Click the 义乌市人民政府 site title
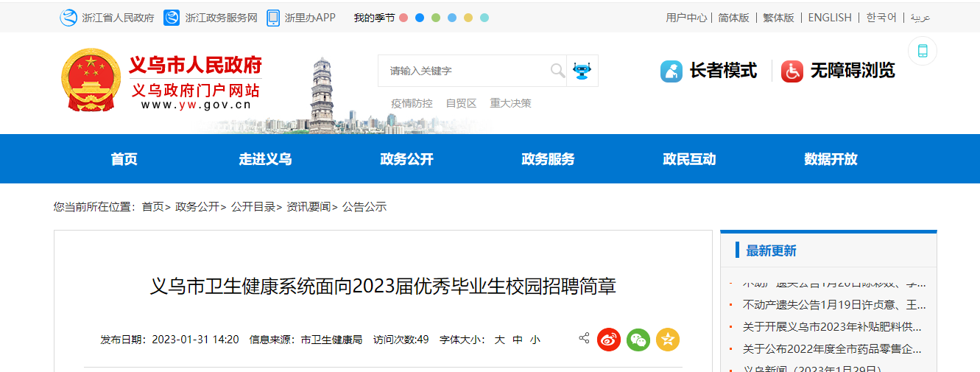This screenshot has width=980, height=372. pyautogui.click(x=195, y=66)
